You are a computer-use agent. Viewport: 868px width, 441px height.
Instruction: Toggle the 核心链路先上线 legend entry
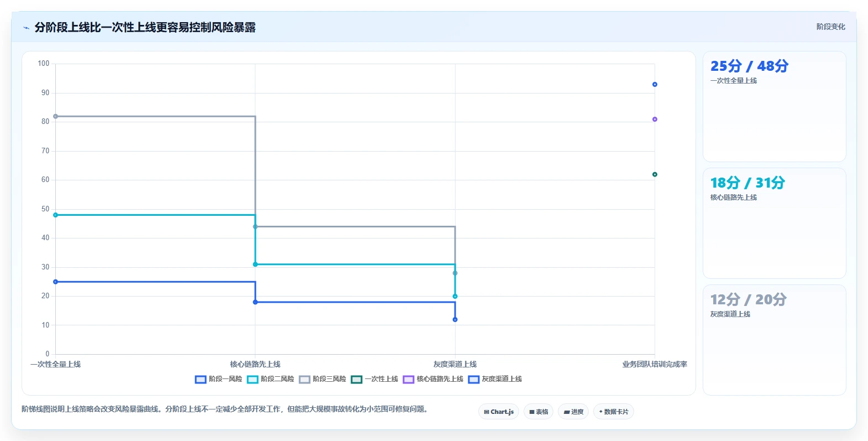coord(433,379)
